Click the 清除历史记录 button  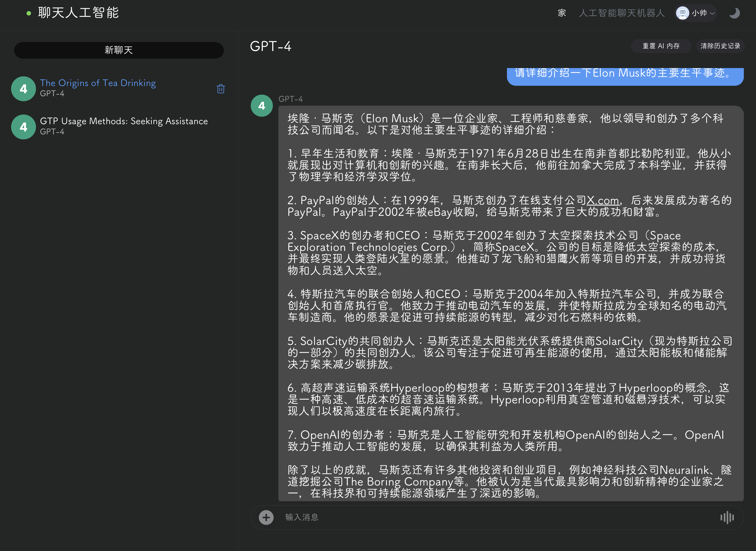click(720, 46)
